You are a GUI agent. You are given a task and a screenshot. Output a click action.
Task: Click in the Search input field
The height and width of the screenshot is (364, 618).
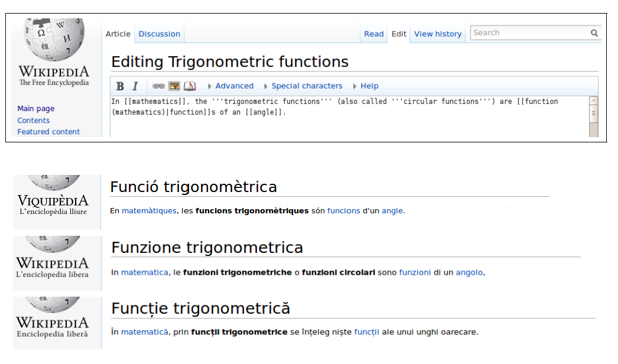529,33
